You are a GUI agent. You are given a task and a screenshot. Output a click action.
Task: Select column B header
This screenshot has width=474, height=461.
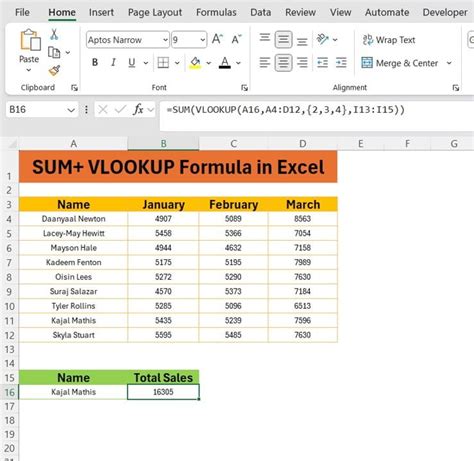click(163, 144)
